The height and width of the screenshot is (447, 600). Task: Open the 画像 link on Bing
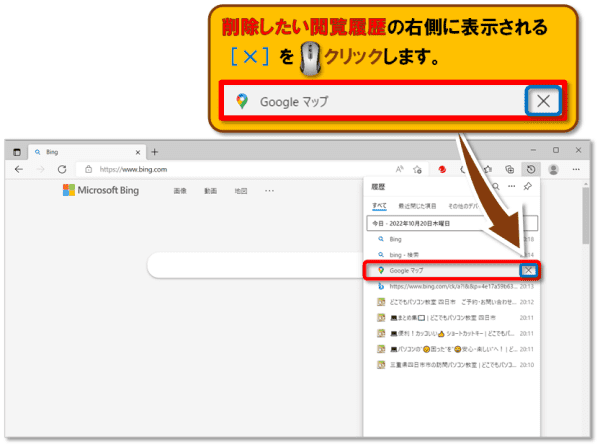pos(180,191)
